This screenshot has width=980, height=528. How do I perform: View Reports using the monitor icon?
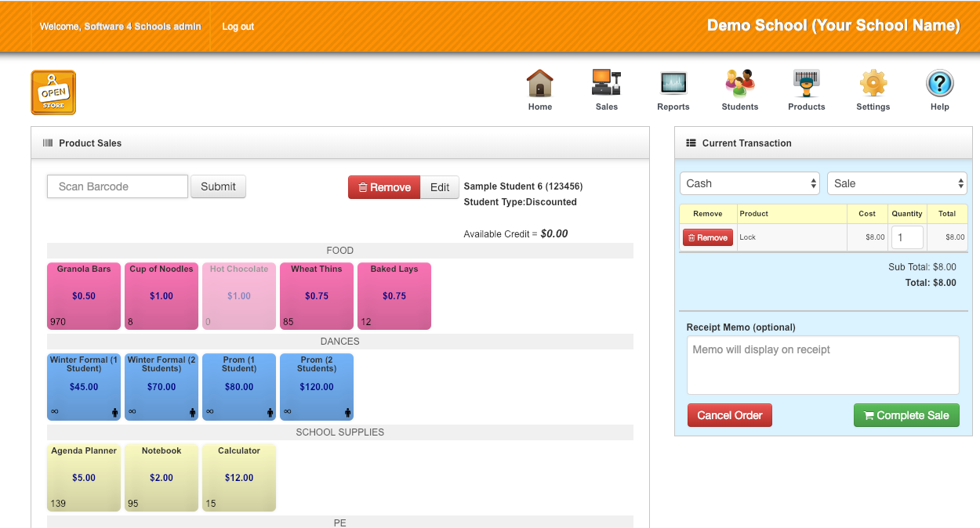[x=673, y=82]
